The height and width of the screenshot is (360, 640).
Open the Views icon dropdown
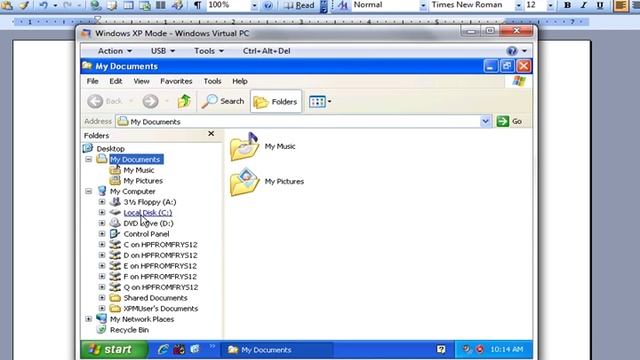pyautogui.click(x=320, y=101)
